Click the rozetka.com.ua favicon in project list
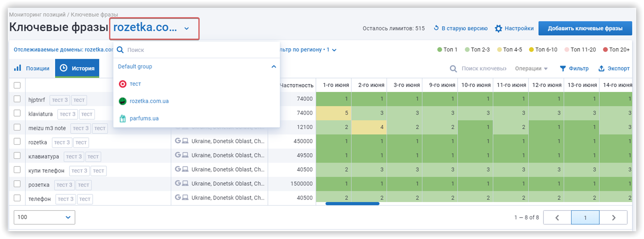Viewport: 644px width, 239px height. point(123,101)
